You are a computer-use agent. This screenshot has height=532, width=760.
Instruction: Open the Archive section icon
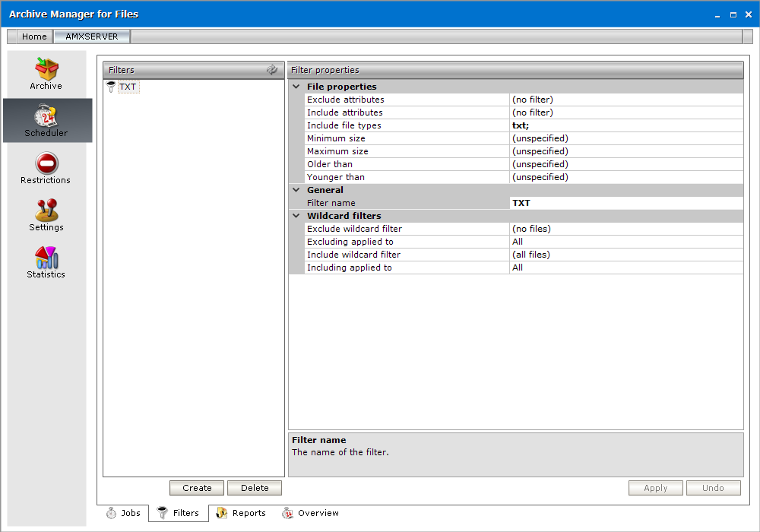(46, 70)
